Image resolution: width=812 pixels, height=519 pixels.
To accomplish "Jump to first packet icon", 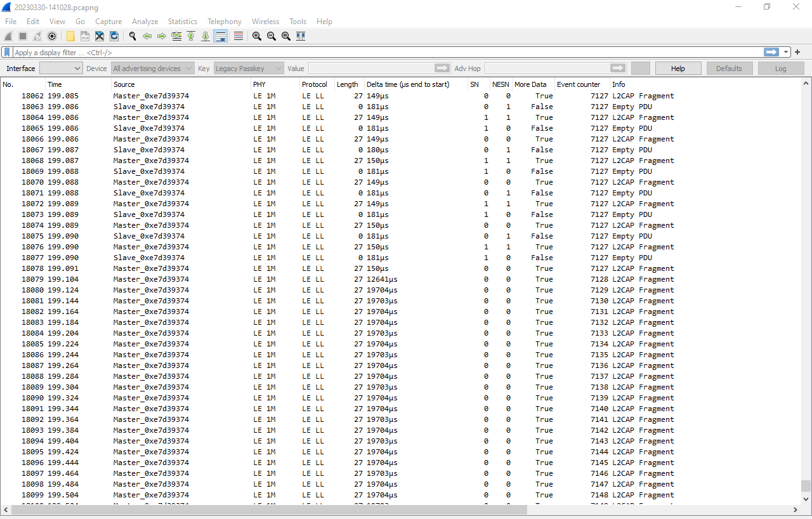I will [x=191, y=36].
